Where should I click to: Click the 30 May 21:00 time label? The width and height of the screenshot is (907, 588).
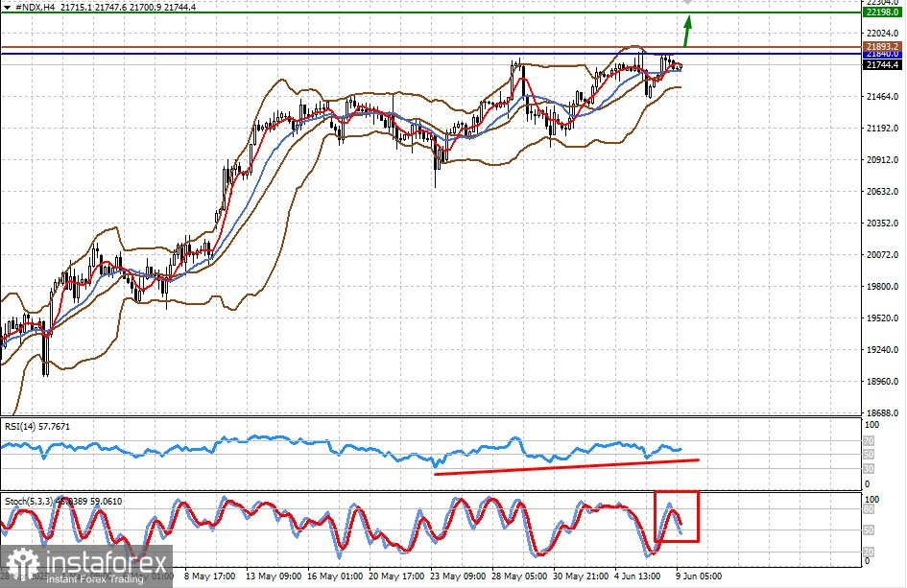coord(581,576)
